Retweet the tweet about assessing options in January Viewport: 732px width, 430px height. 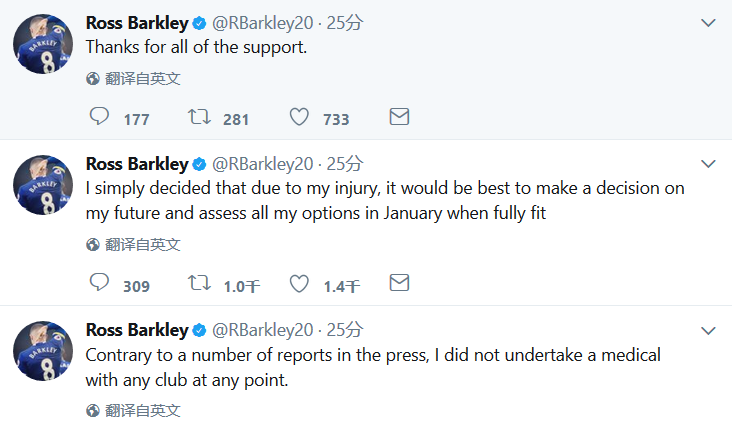199,283
